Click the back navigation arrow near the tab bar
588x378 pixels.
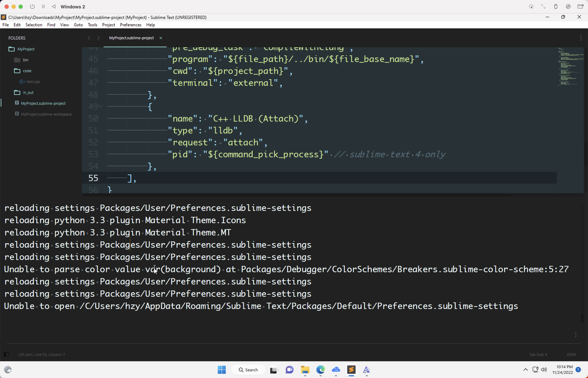tap(89, 38)
